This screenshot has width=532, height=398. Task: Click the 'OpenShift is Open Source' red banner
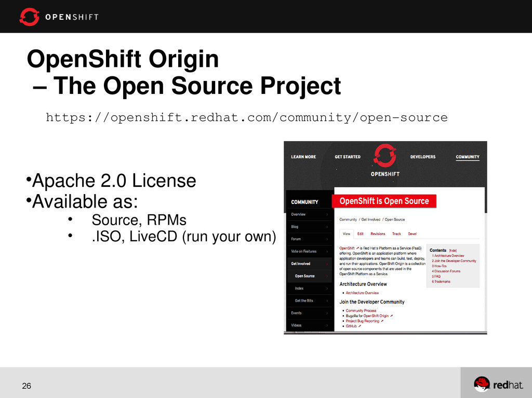click(384, 201)
